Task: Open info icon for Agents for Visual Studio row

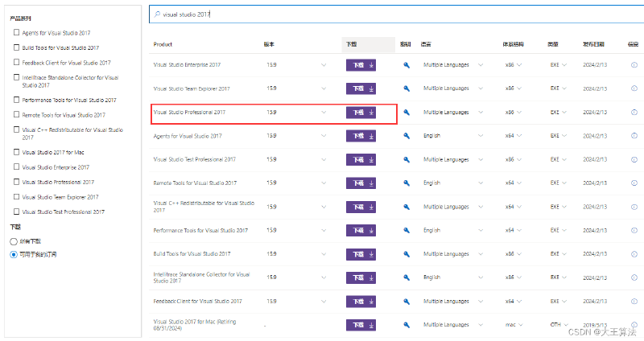Action: click(x=634, y=136)
